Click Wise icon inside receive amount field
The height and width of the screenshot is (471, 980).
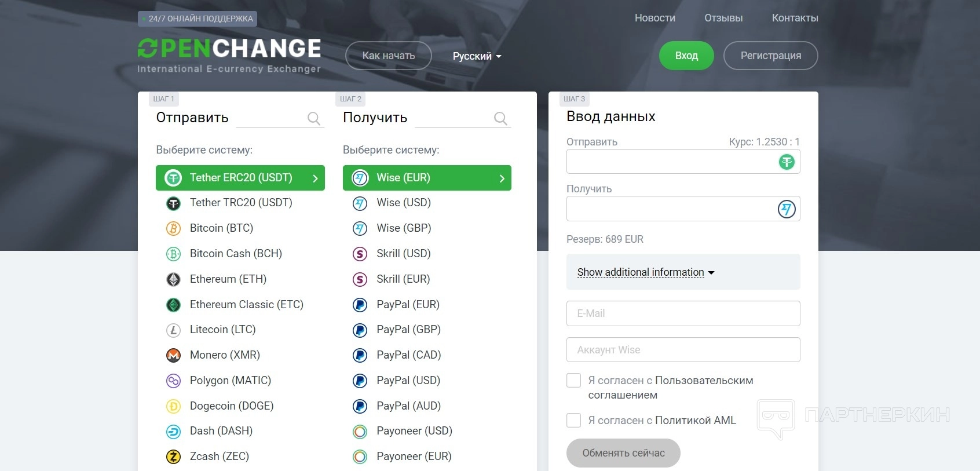[787, 209]
